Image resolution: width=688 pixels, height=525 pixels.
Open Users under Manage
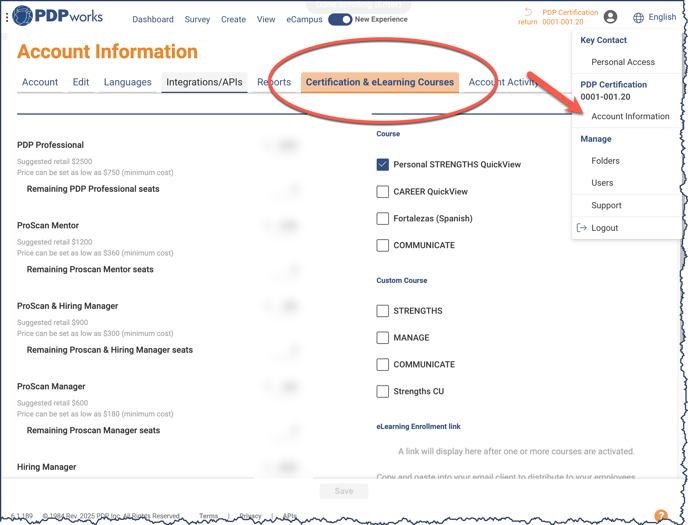602,183
